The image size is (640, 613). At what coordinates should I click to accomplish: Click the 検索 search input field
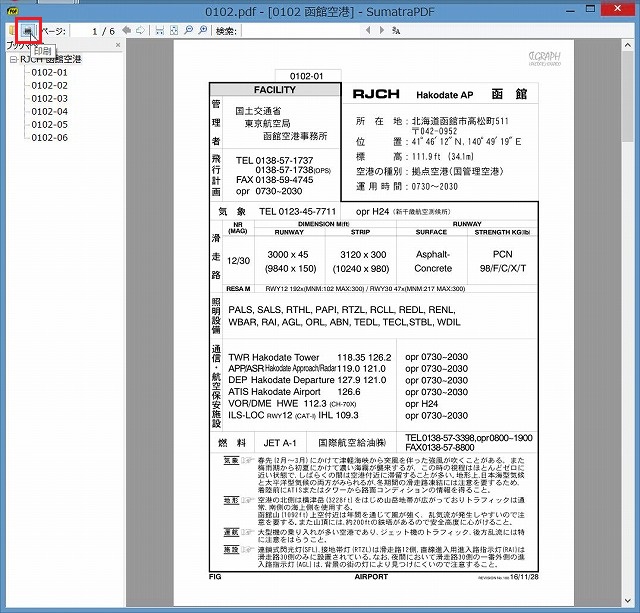pyautogui.click(x=300, y=31)
